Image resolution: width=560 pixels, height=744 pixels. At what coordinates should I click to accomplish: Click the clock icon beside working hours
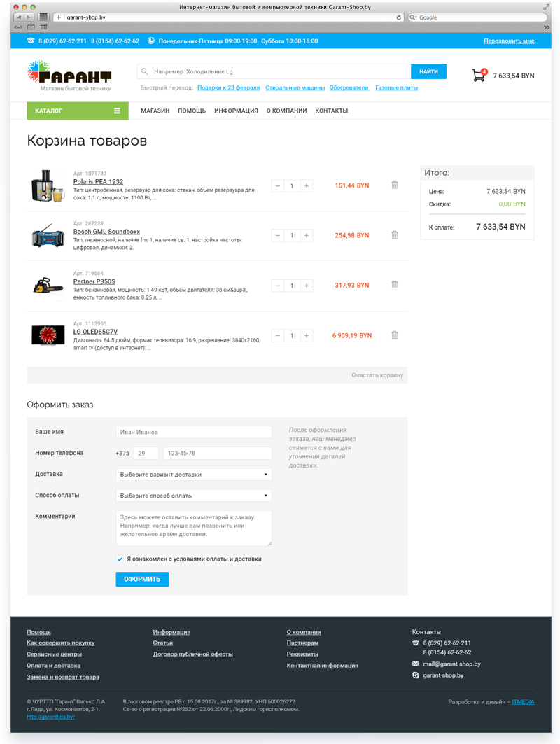(x=151, y=41)
